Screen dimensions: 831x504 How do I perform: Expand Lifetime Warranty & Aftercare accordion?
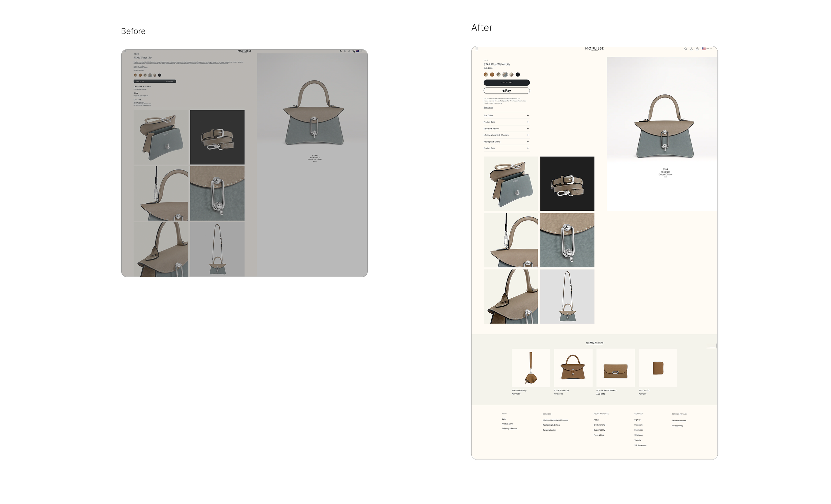(x=506, y=135)
